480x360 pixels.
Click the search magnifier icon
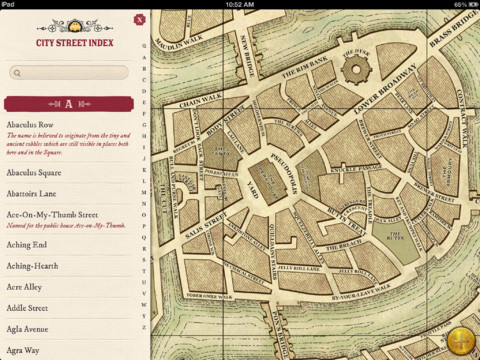tap(17, 73)
